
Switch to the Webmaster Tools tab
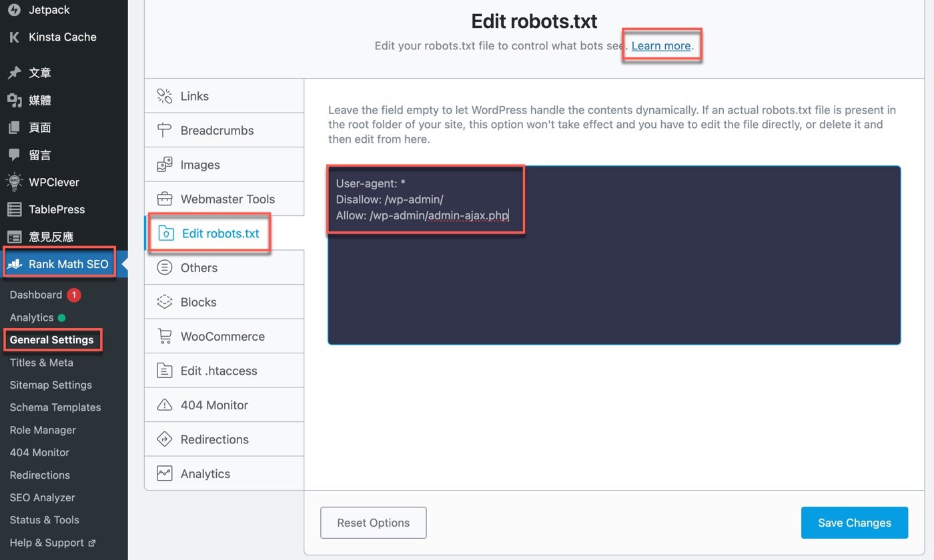(224, 199)
